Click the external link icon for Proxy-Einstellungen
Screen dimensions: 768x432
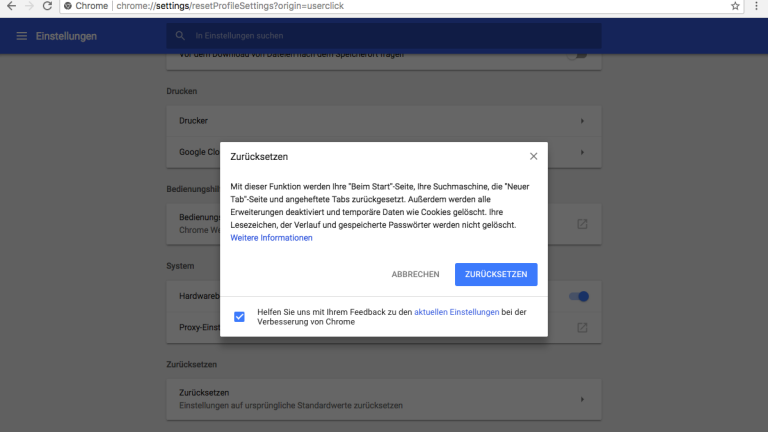click(582, 328)
